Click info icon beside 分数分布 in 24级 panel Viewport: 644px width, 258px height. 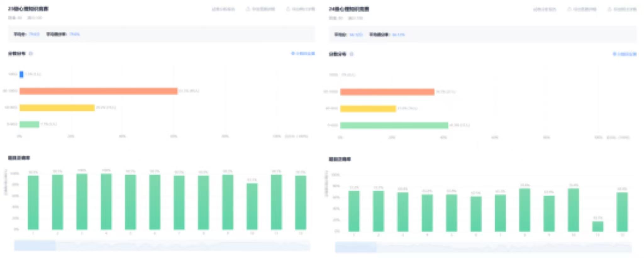352,54
